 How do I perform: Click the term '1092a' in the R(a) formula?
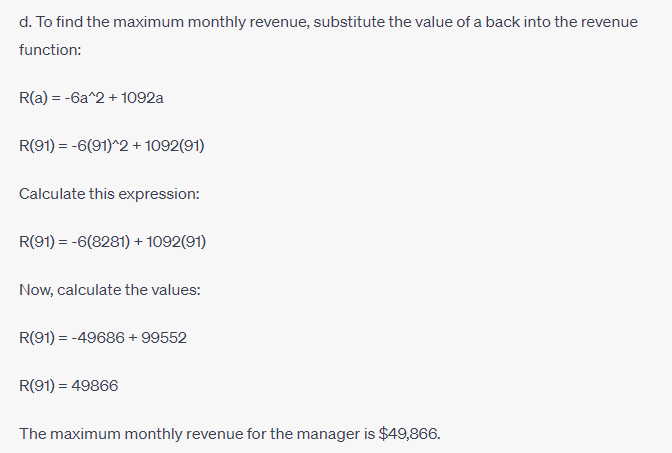click(142, 98)
